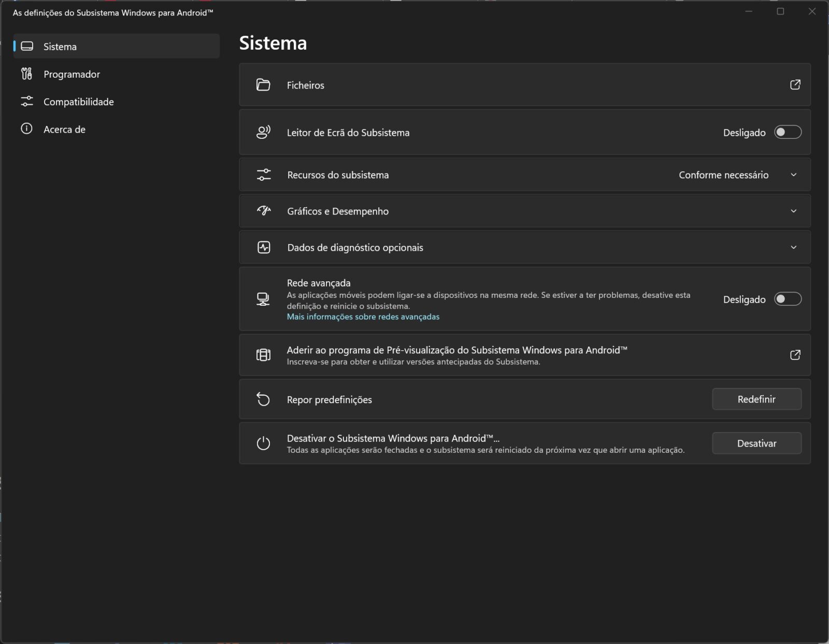Switch to the Programador section
Screen dimensions: 829x644
point(72,74)
